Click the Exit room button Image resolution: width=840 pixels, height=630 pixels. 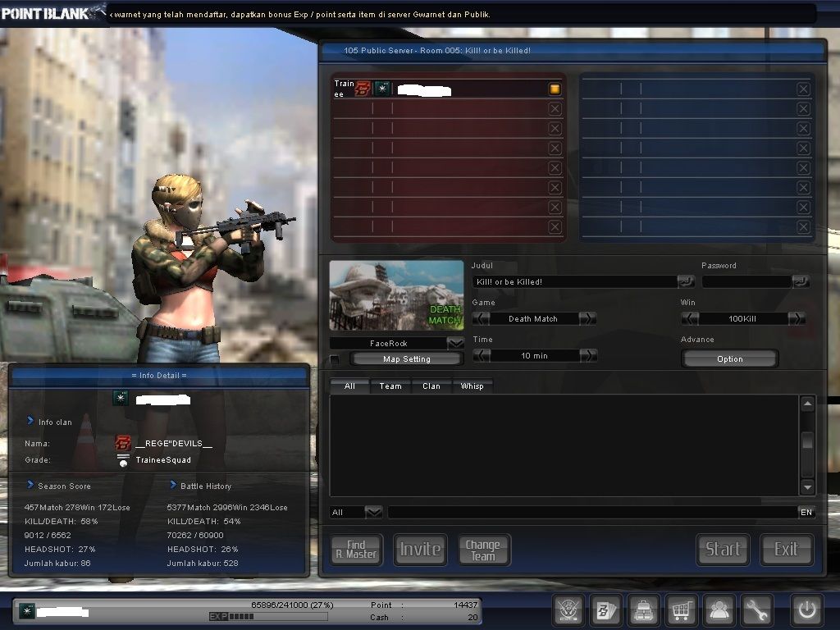pyautogui.click(x=787, y=550)
